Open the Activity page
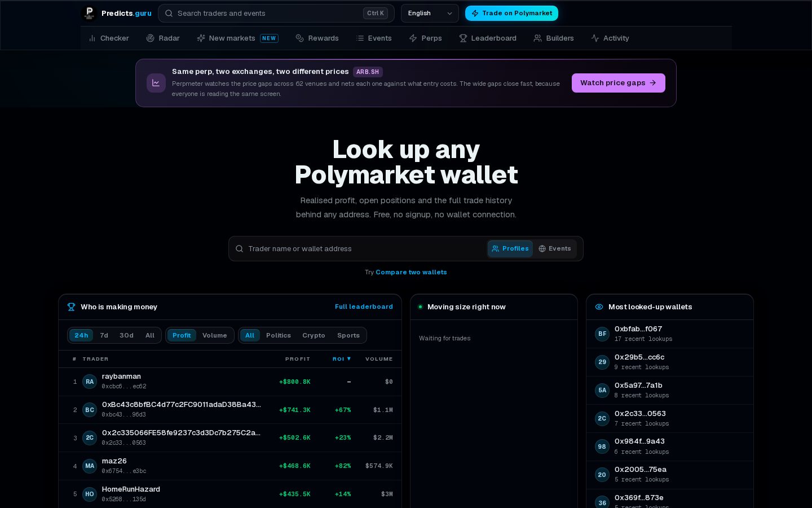The image size is (812, 508). point(610,38)
